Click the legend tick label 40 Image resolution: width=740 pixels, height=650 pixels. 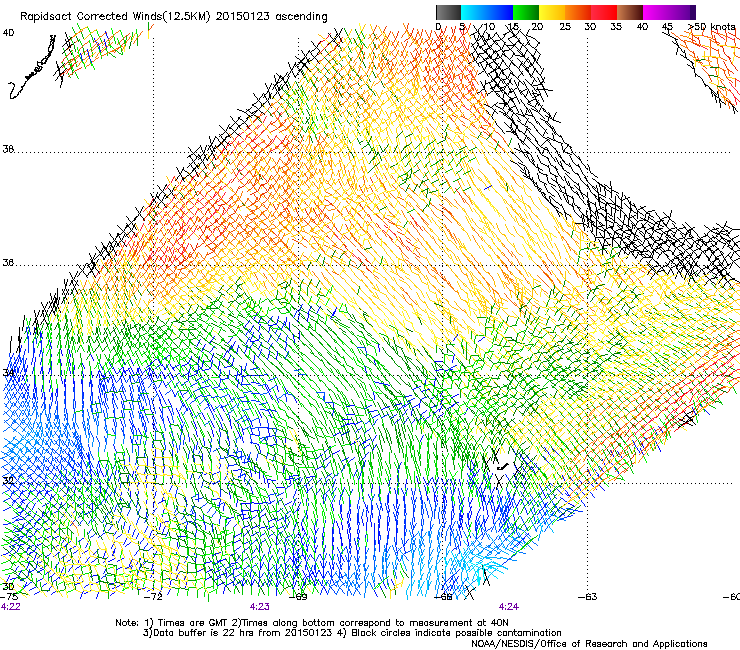pos(642,27)
